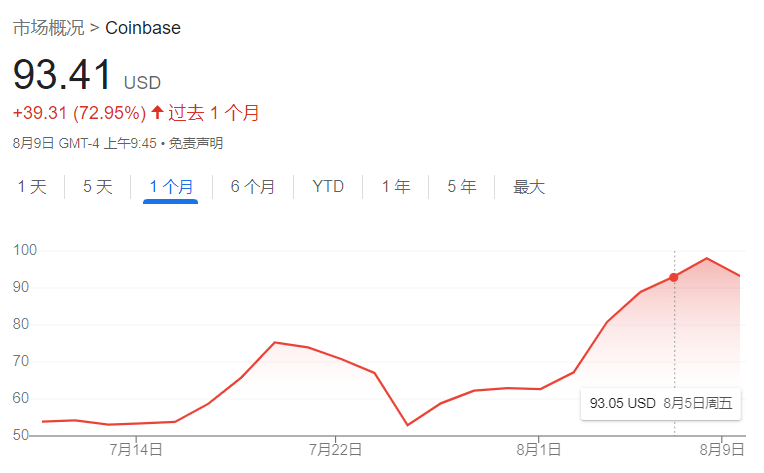
Task: Select the 1 天 time range tab
Action: tap(32, 187)
